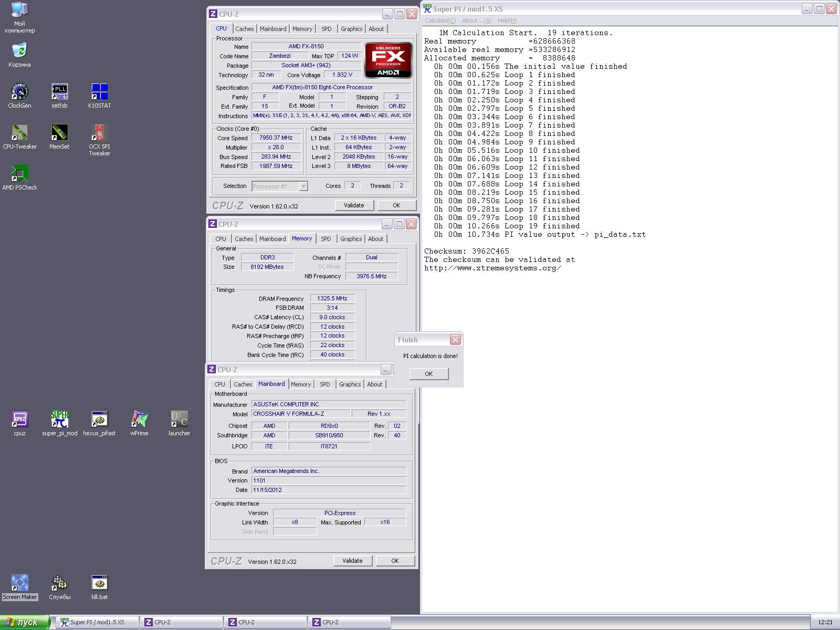Open Graphics tab in bottom CPU-Z window

(x=350, y=384)
